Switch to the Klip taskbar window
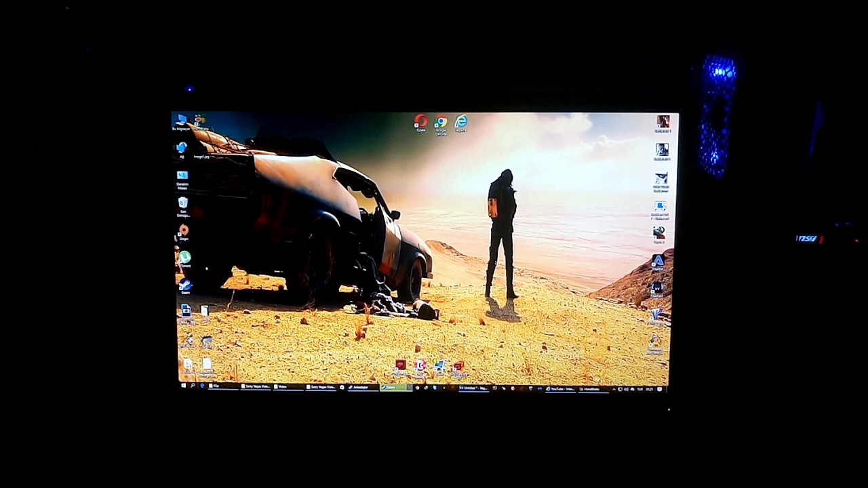 pos(224,386)
